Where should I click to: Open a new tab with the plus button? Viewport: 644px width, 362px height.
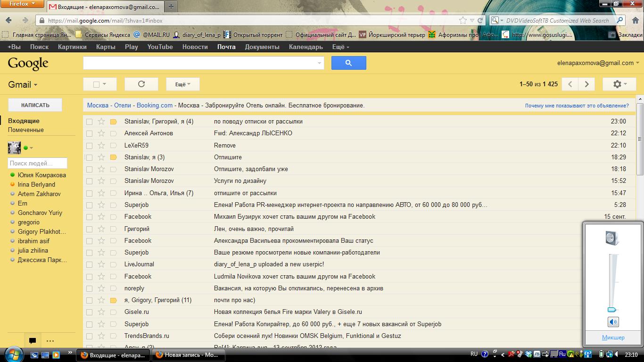click(171, 7)
